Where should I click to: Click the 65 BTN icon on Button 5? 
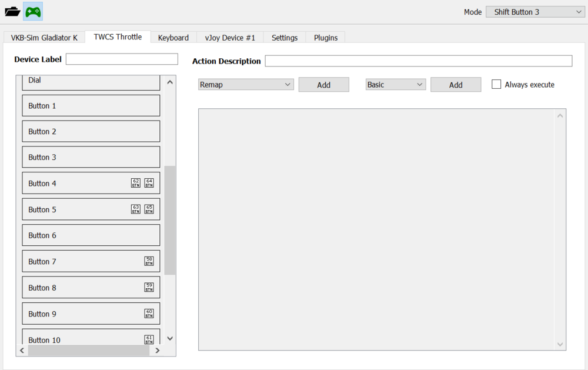click(149, 209)
